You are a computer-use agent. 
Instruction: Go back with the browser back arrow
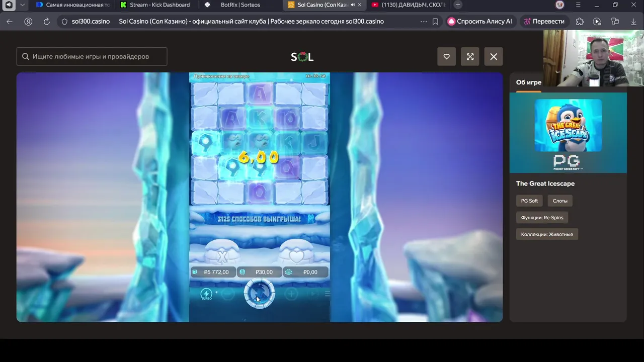coord(10,22)
